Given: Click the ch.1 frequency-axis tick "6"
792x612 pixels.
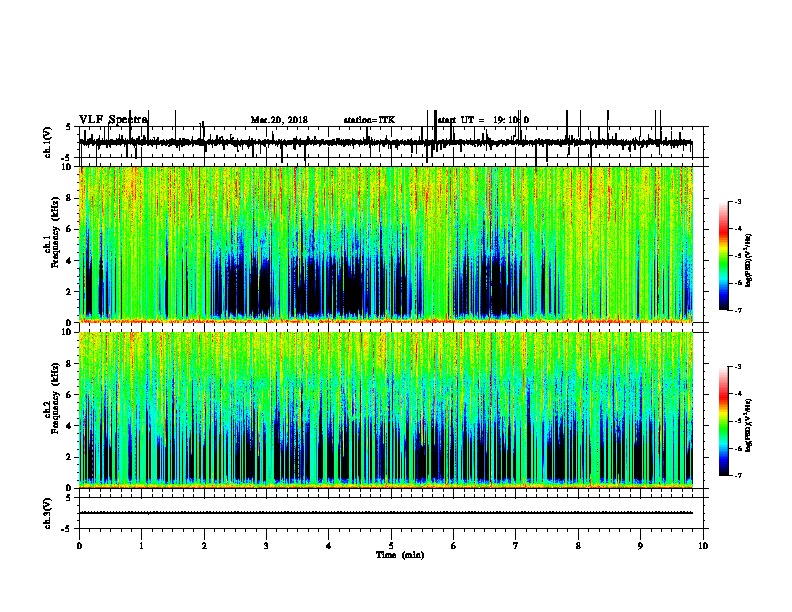Looking at the screenshot, I should (71, 229).
